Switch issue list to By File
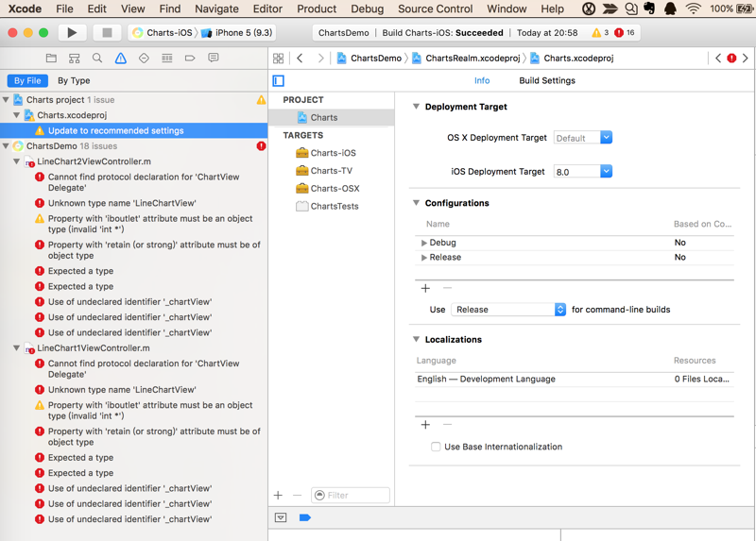Viewport: 756px width, 541px height. 27,80
